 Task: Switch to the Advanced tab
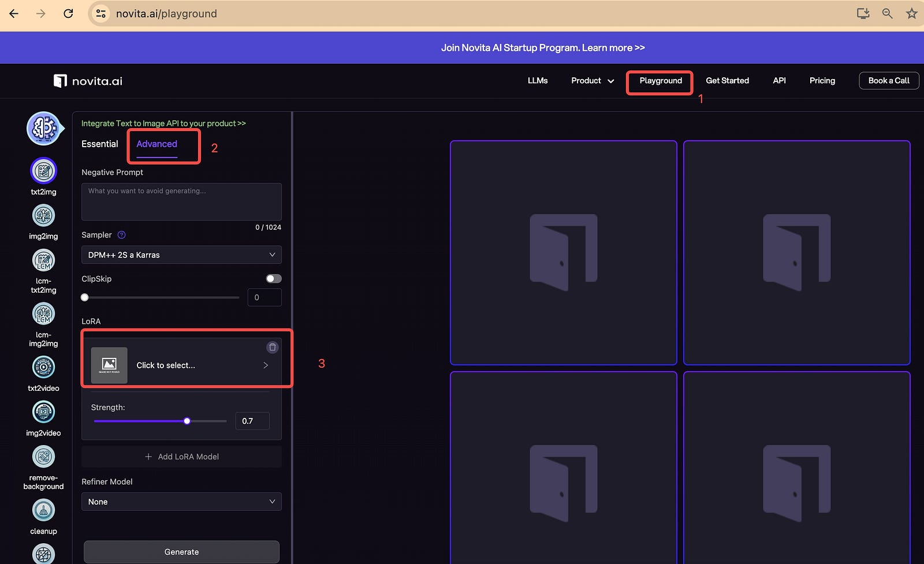click(157, 144)
